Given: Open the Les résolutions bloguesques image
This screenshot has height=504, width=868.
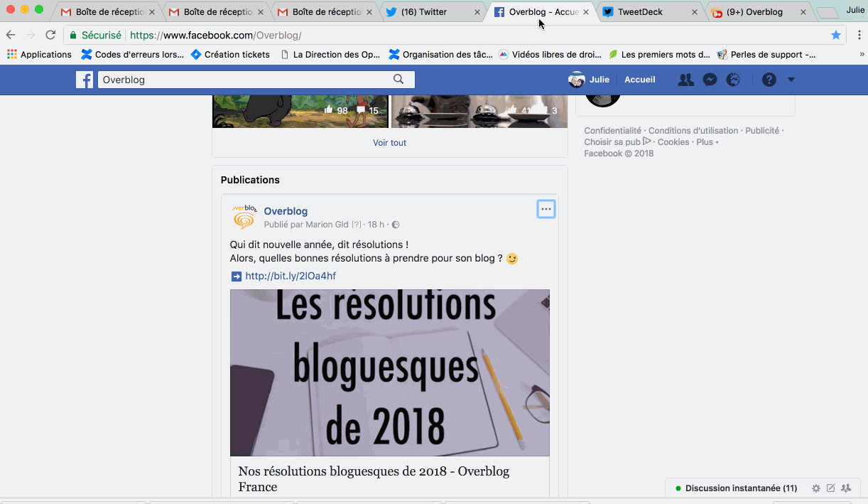Looking at the screenshot, I should (390, 372).
